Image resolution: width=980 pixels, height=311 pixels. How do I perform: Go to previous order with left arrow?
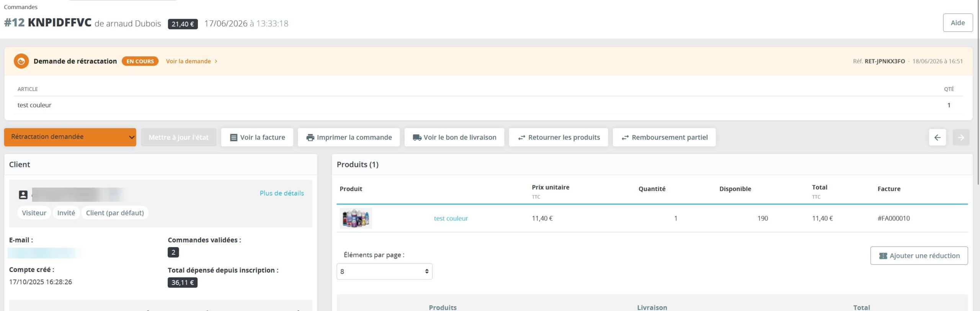[937, 137]
